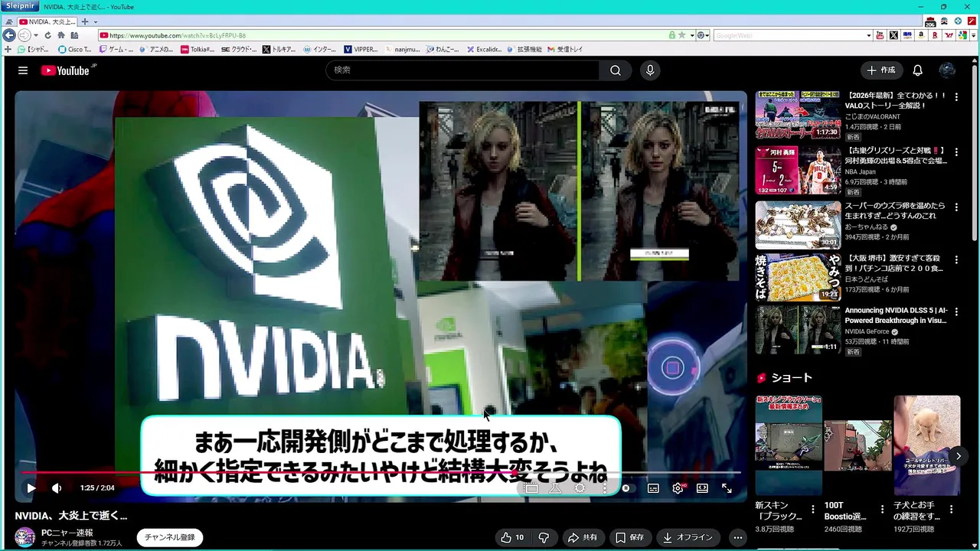Search with the X quick-search icon
Screen dimensions: 980x551
(893, 35)
